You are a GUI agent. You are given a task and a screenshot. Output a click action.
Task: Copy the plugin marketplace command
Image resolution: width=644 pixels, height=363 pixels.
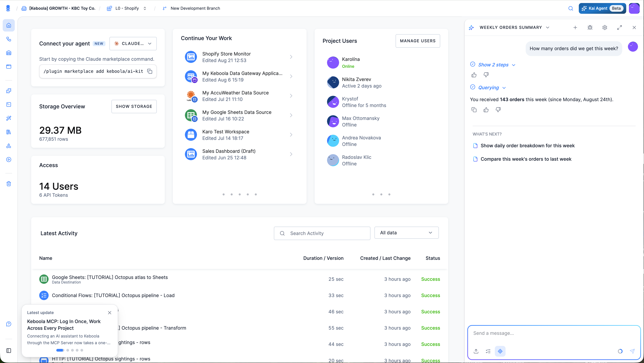click(150, 71)
